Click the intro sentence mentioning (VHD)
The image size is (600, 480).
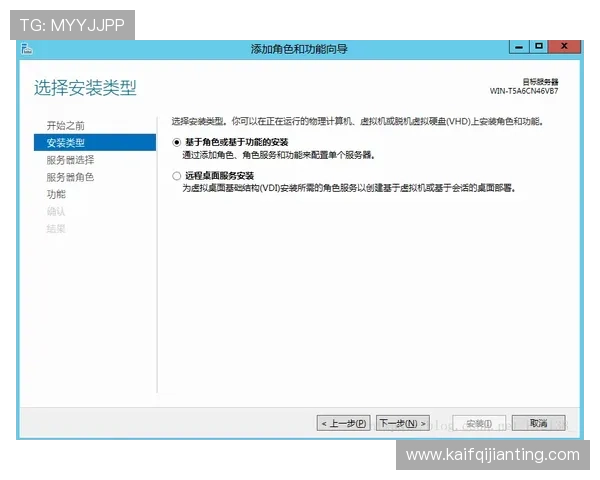tap(357, 122)
